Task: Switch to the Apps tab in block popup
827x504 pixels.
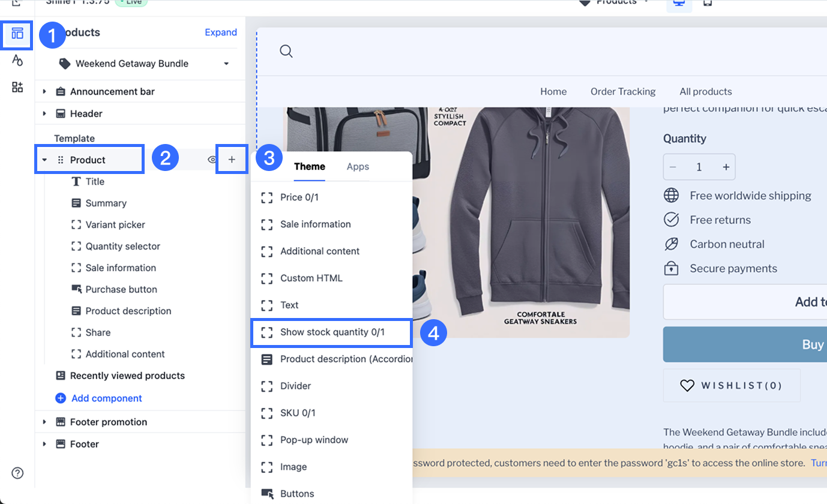Action: tap(358, 167)
